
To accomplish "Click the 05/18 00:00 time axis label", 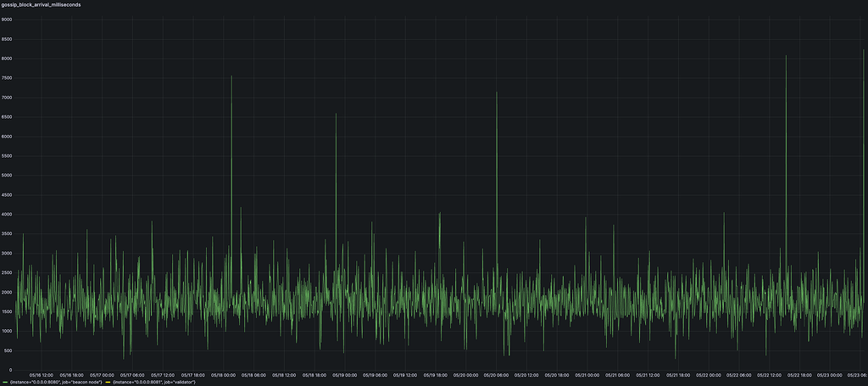I will click(224, 374).
